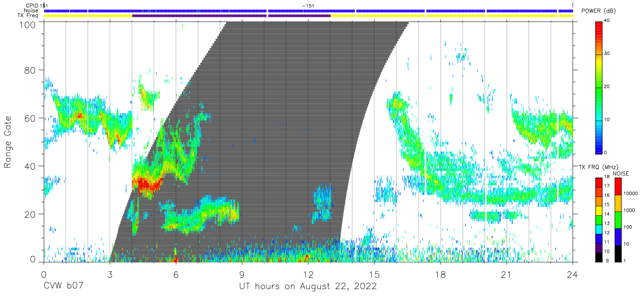This screenshot has width=644, height=297.
Task: Select the black bottom segment of the TX FRQ color bar
Action: pos(599,257)
